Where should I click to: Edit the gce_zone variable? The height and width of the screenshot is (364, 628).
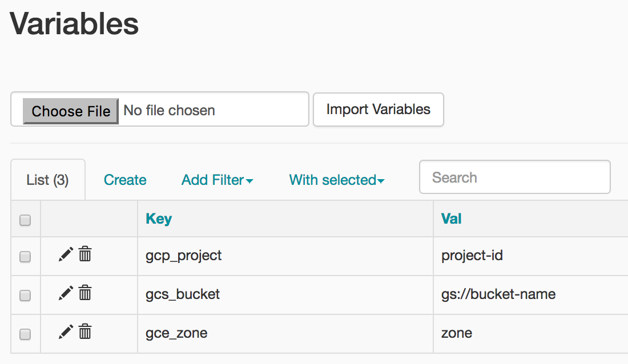pyautogui.click(x=65, y=331)
